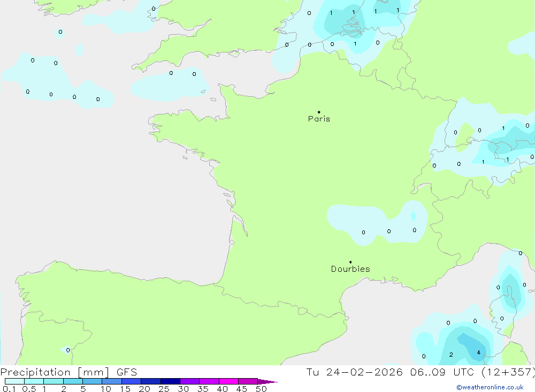This screenshot has height=392, width=535.
Task: Pick the legend swatch between 0.1 and 0.5
Action: [x=14, y=381]
